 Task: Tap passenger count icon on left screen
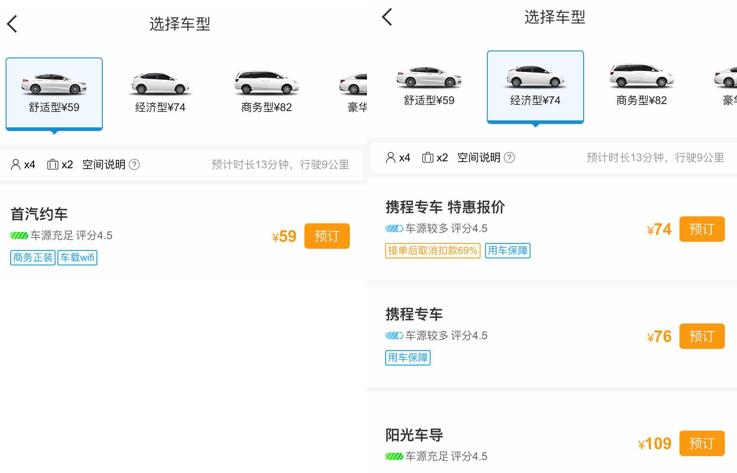[16, 165]
